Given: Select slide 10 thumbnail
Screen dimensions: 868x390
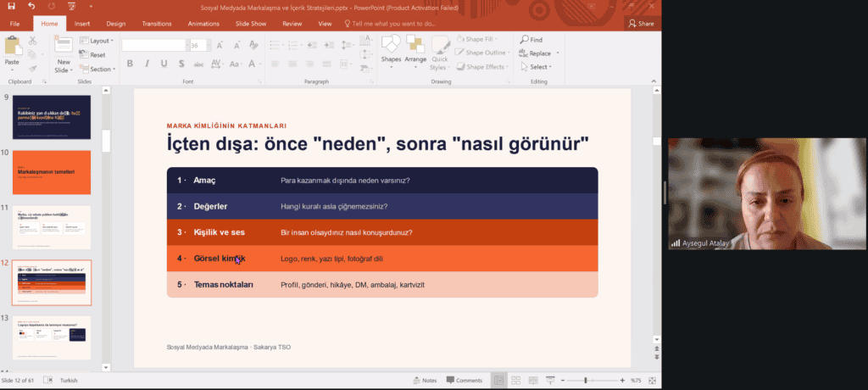Looking at the screenshot, I should point(52,172).
